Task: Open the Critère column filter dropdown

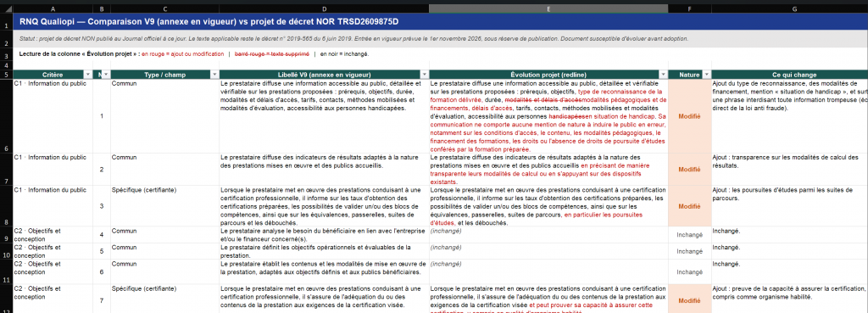Action: [x=87, y=75]
